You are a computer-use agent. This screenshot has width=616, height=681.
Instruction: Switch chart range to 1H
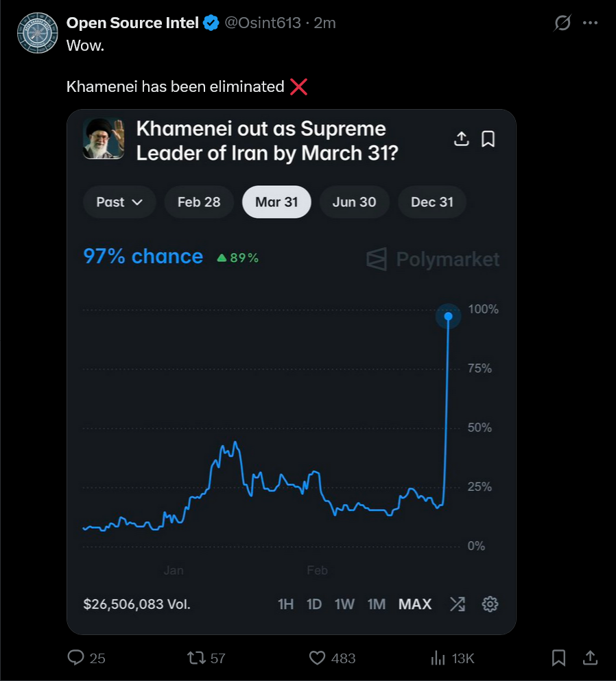coord(285,604)
